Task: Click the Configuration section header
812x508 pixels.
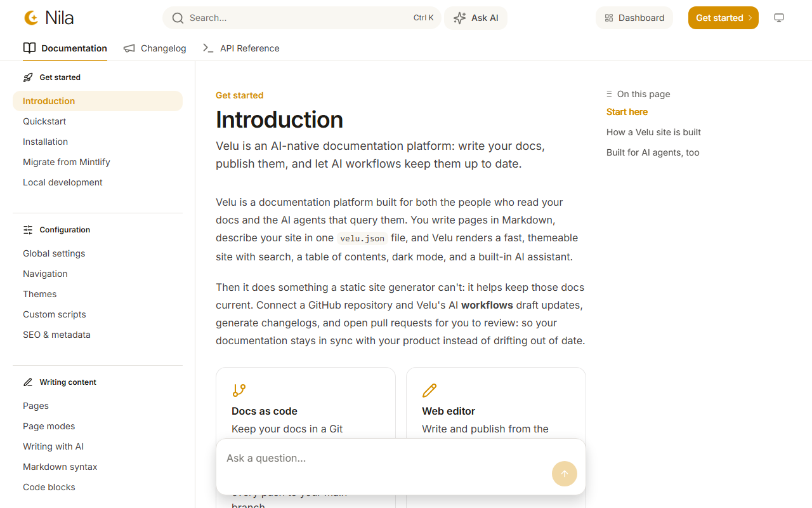Action: click(x=65, y=230)
